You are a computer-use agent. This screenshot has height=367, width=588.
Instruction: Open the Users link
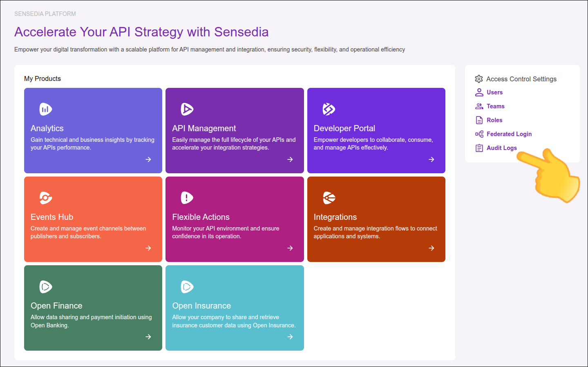tap(494, 92)
